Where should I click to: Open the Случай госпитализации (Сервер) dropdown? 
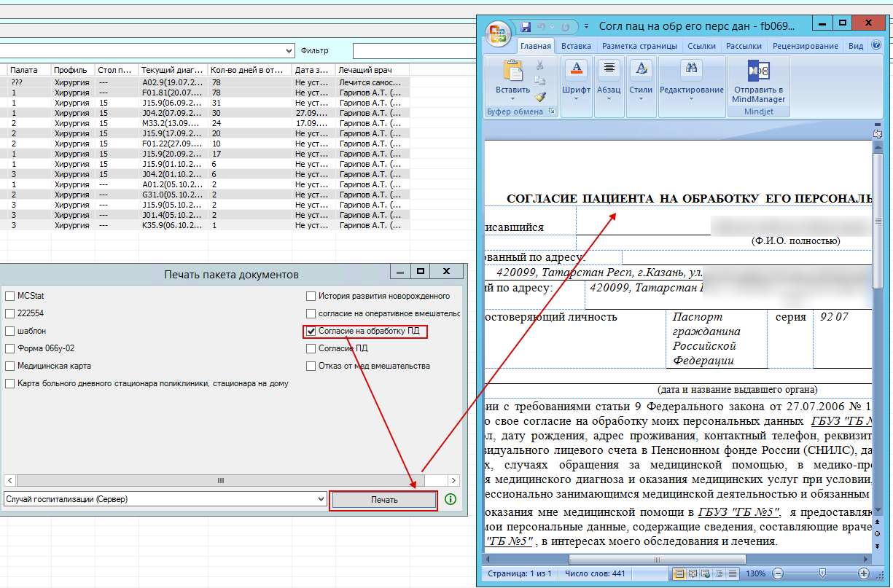point(321,500)
